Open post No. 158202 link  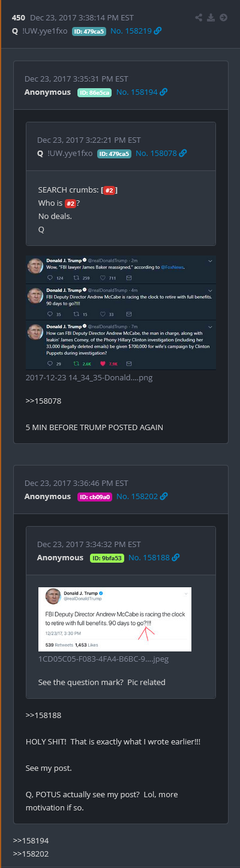[x=137, y=496]
